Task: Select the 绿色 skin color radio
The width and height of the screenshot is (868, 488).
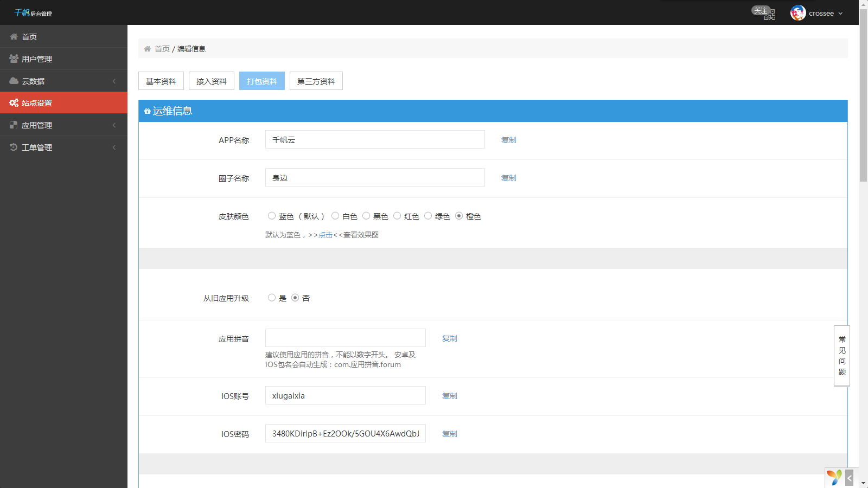Action: coord(428,216)
